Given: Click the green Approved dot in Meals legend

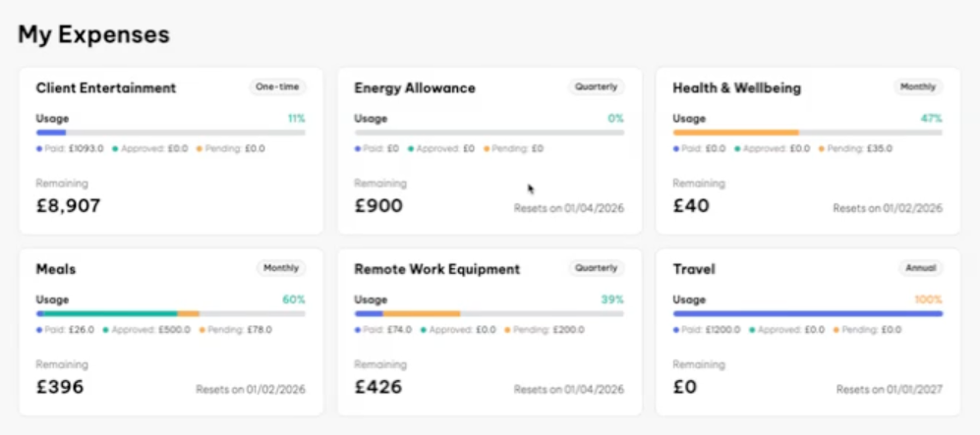Looking at the screenshot, I should (x=105, y=330).
